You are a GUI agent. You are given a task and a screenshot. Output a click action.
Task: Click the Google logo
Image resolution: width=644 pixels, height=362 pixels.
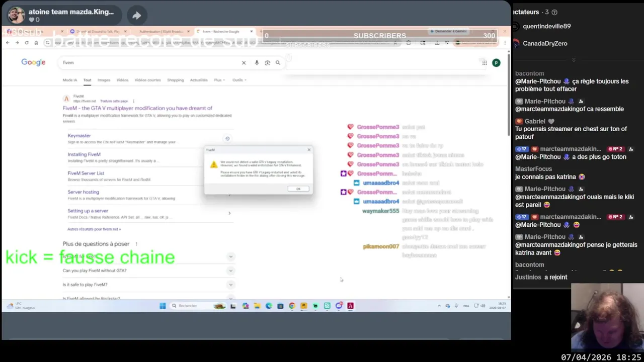pos(33,62)
